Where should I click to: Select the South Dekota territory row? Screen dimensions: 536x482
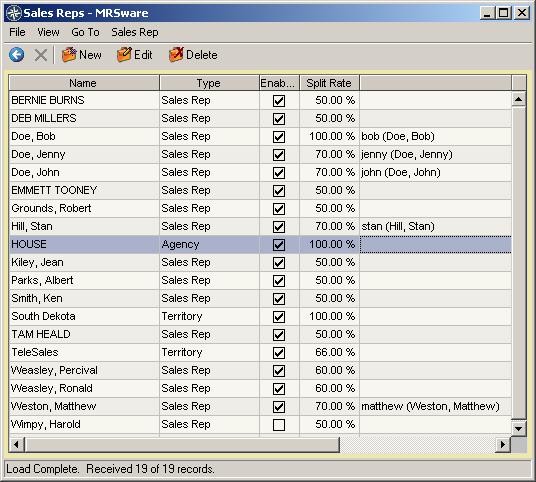(260, 316)
